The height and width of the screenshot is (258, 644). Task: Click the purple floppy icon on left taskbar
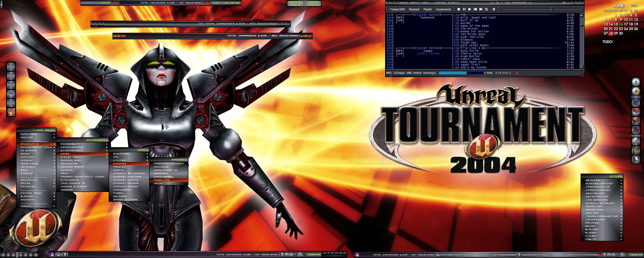52,254
